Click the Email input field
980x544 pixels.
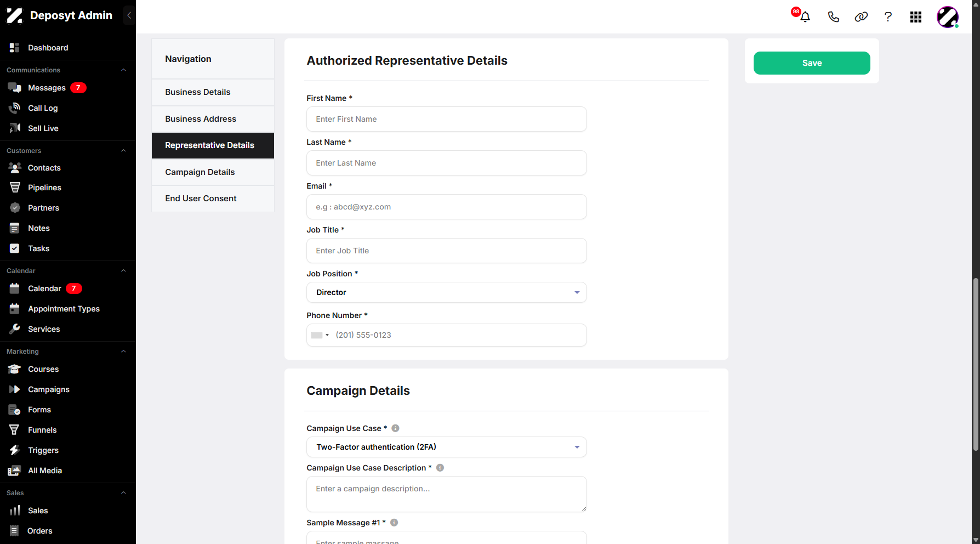pyautogui.click(x=447, y=207)
